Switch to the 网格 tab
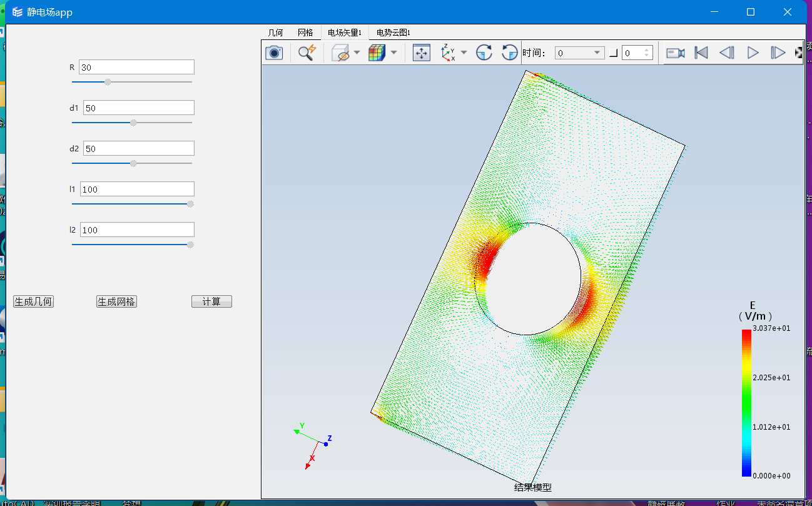This screenshot has height=506, width=812. pos(305,33)
